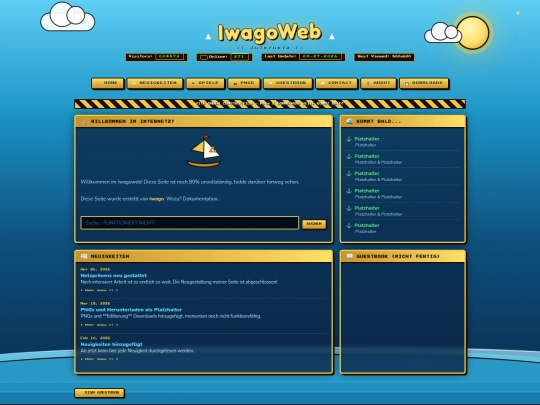Click the Last Update date badge
Screen dimensions: 540x405
[x=303, y=57]
